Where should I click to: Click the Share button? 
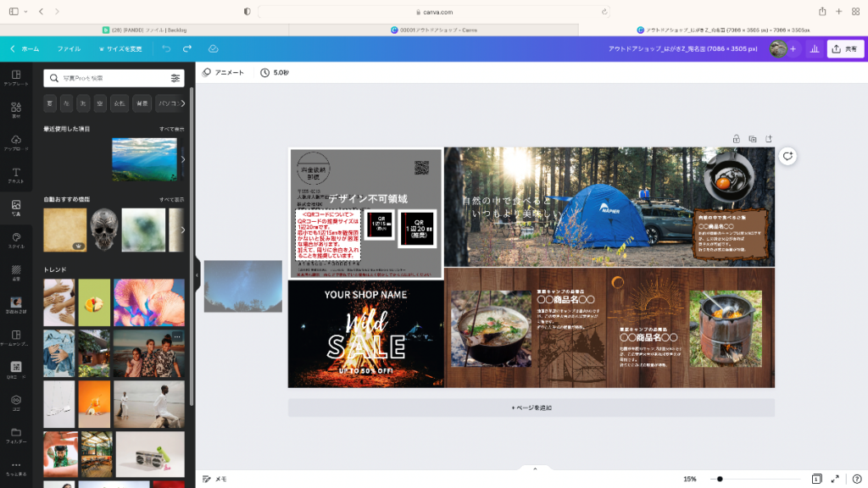click(x=845, y=48)
